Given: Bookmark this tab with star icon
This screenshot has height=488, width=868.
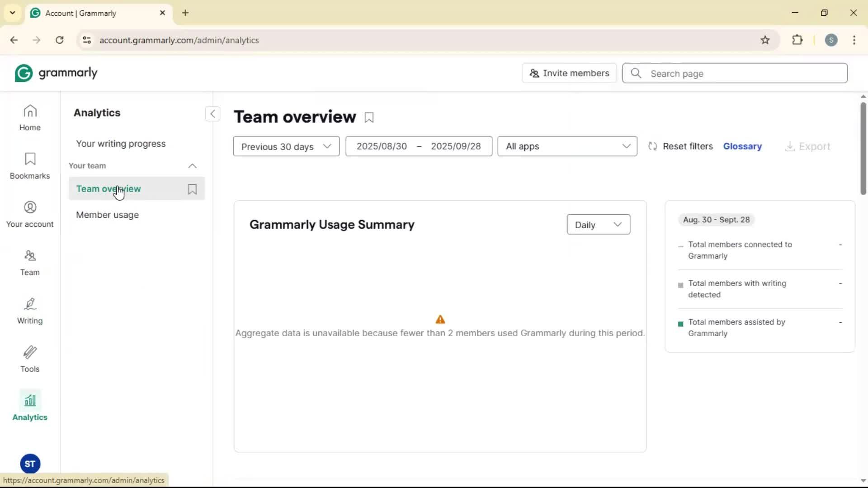Looking at the screenshot, I should point(765,40).
